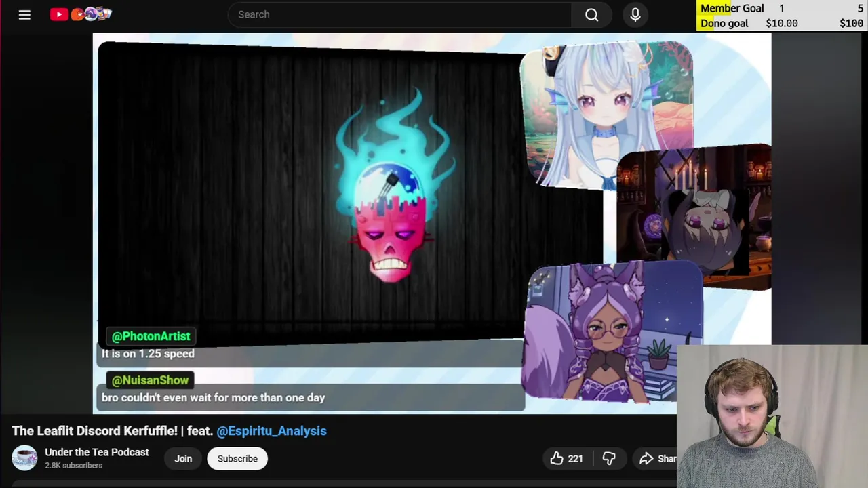Click the video title The Leaflit Discord Kerfuffle

point(94,431)
